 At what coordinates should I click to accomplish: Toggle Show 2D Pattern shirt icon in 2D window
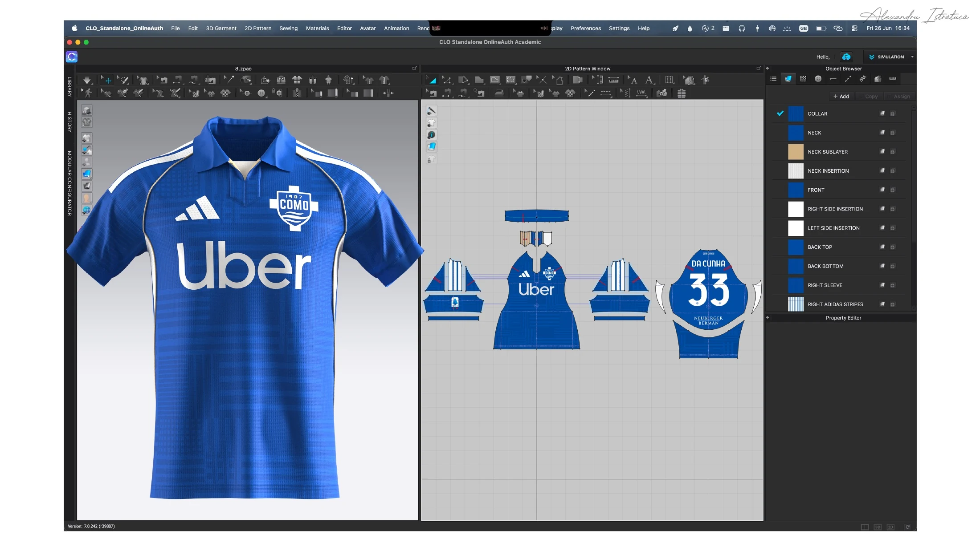[x=431, y=122]
